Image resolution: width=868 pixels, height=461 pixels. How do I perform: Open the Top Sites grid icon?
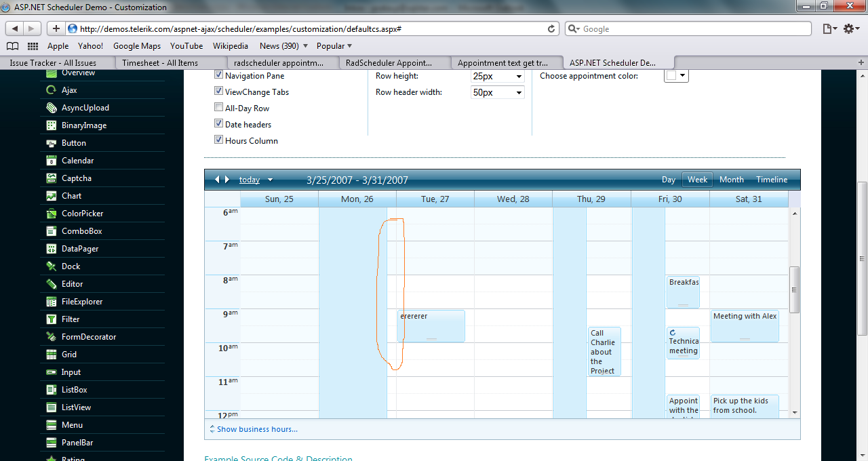click(33, 46)
